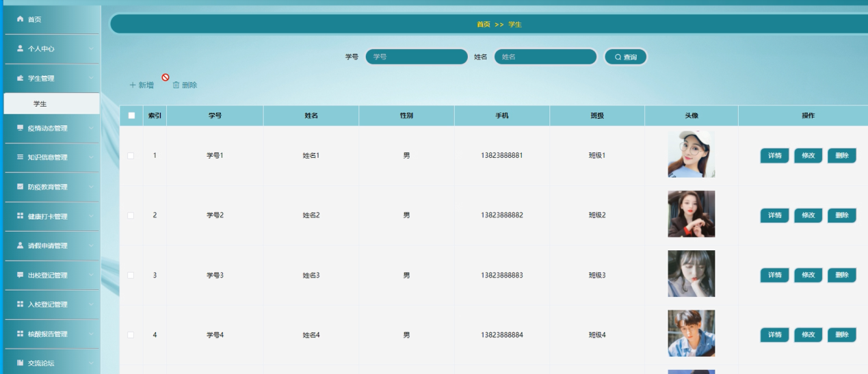Focus the 学号 search input field
The image size is (868, 374).
417,57
